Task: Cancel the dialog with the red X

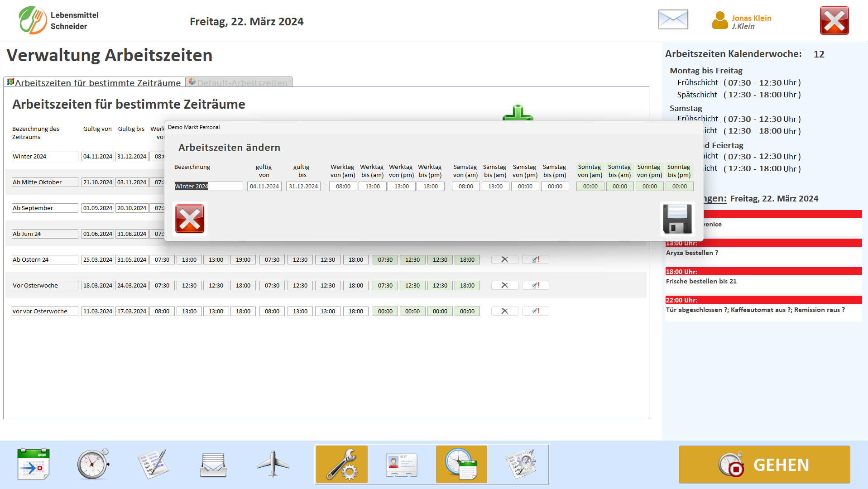Action: tap(190, 219)
